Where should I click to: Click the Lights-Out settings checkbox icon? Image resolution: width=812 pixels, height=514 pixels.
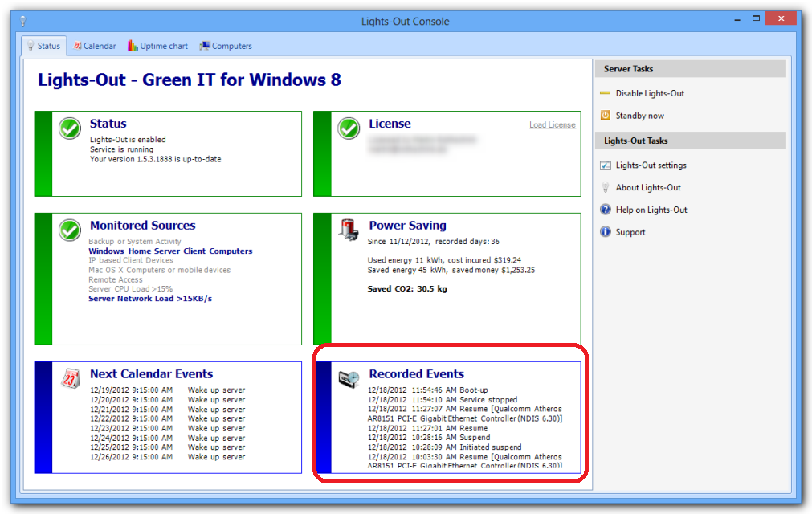[x=606, y=165]
